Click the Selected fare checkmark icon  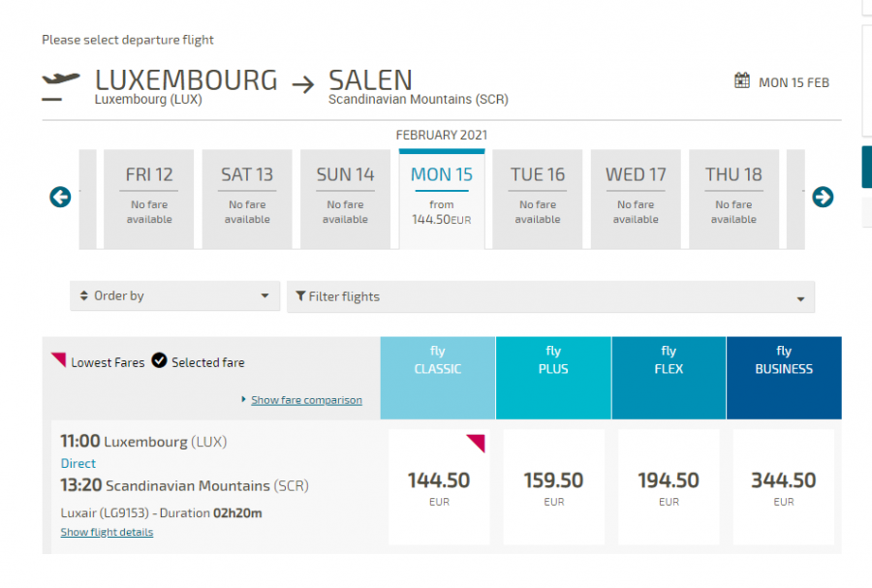coord(159,361)
